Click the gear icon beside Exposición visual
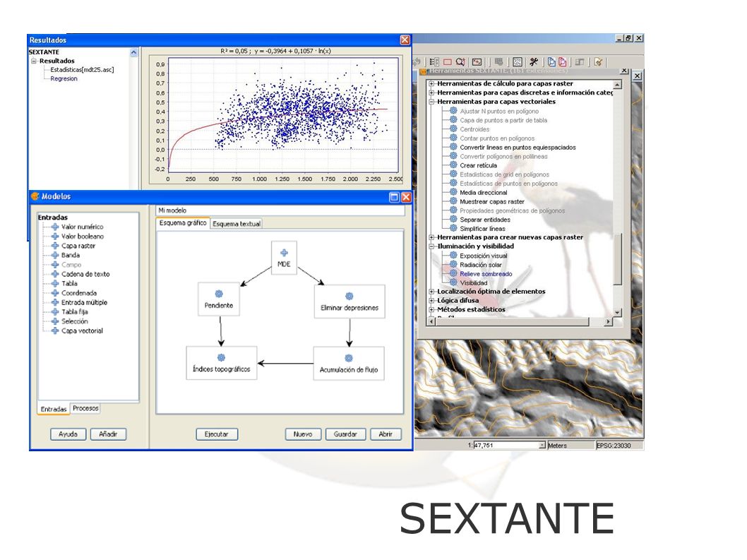The width and height of the screenshot is (747, 560). 453,256
